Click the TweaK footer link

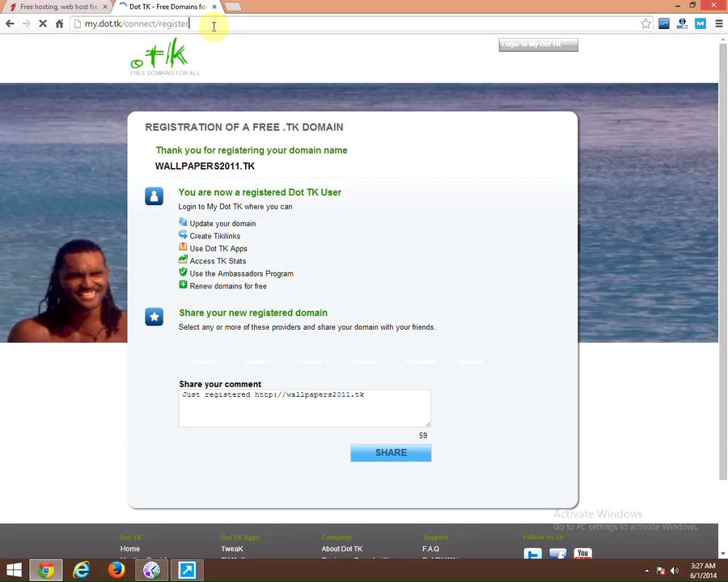point(231,549)
